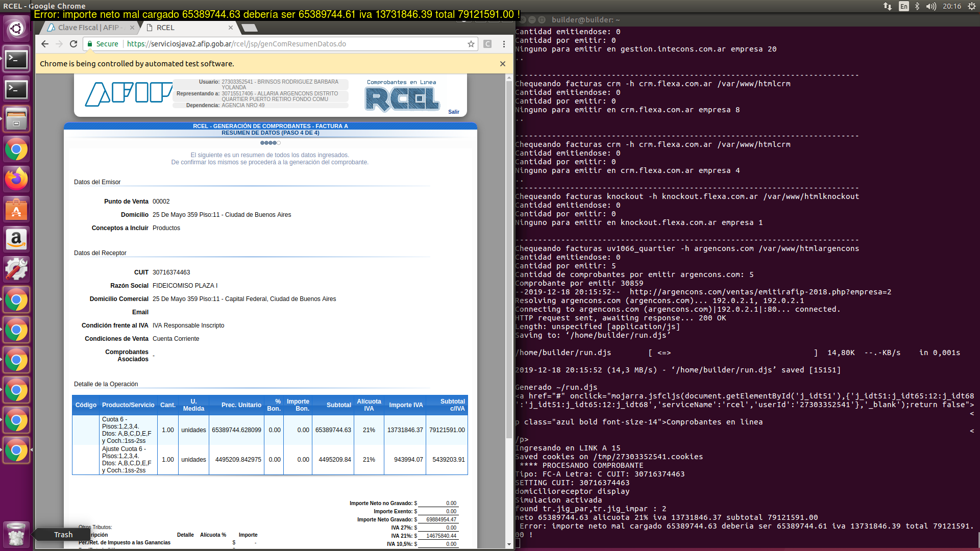
Task: Go forward in Chrome
Action: pos(59,44)
